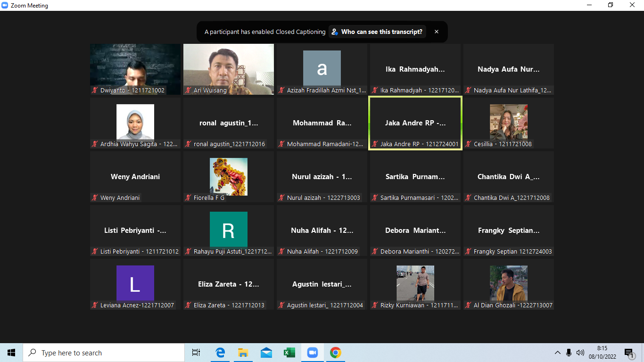
Task: Open File Explorer from the taskbar
Action: 243,353
